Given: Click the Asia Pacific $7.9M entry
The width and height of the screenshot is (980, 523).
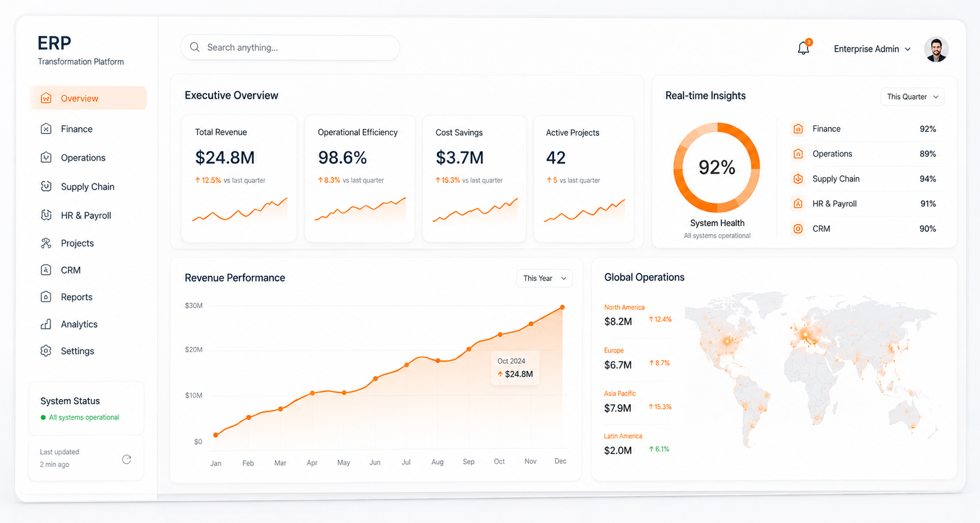Looking at the screenshot, I should pyautogui.click(x=638, y=402).
